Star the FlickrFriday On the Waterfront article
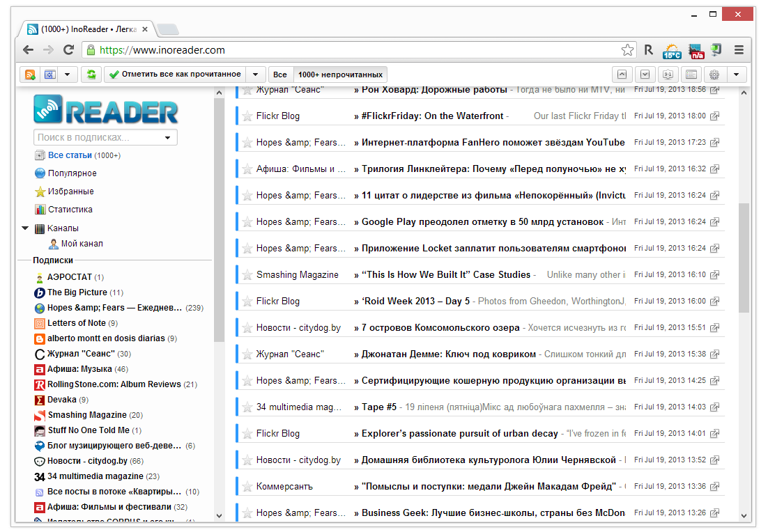Viewport: 768px width, 532px height. tap(247, 116)
